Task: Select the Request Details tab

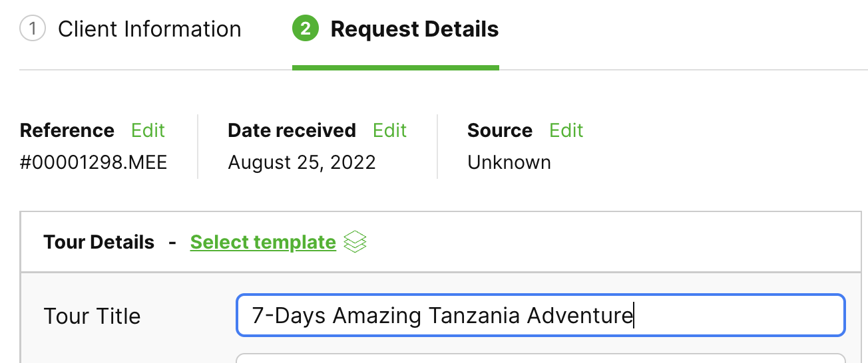Action: coord(414,29)
